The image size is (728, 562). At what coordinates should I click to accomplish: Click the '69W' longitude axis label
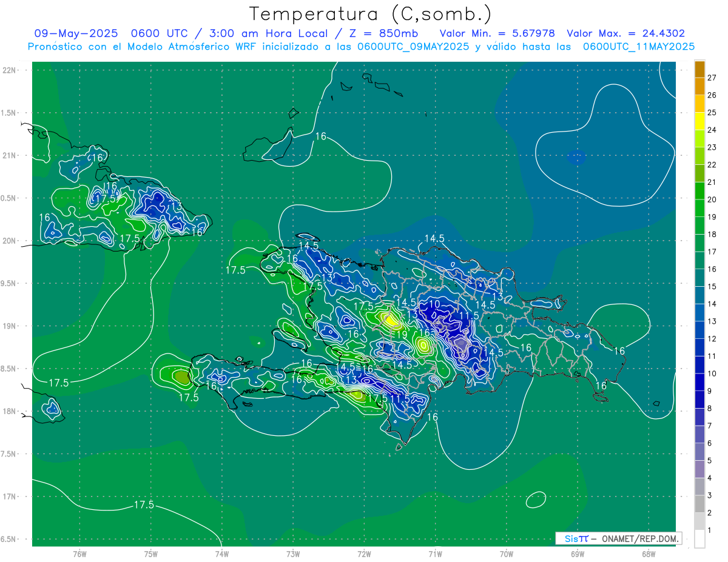click(x=577, y=554)
